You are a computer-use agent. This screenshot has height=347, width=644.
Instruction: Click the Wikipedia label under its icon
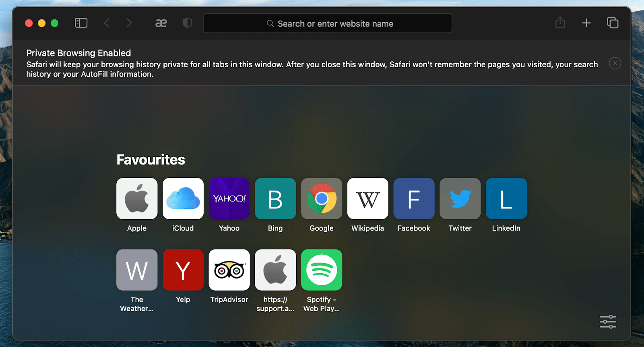(368, 228)
